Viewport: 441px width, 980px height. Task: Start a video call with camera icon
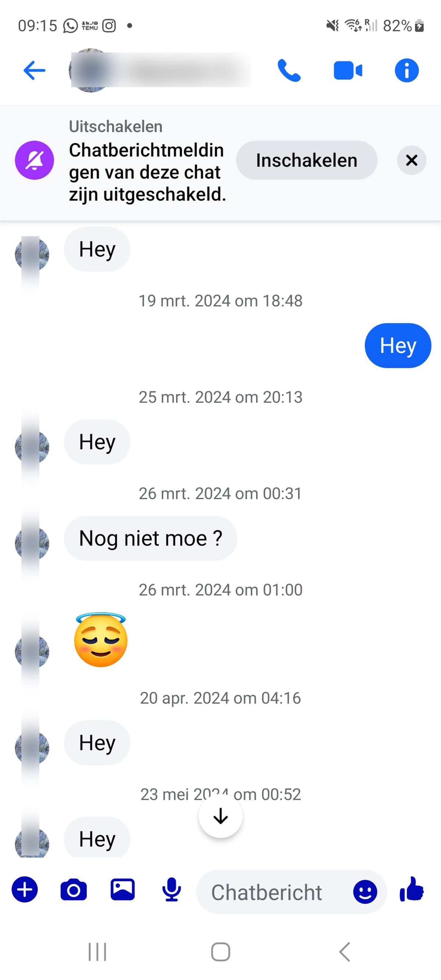[348, 71]
